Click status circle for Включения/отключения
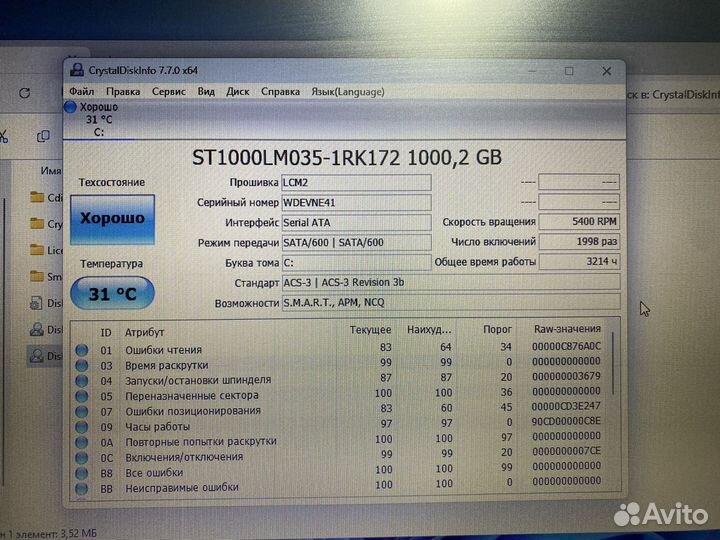 pyautogui.click(x=82, y=458)
